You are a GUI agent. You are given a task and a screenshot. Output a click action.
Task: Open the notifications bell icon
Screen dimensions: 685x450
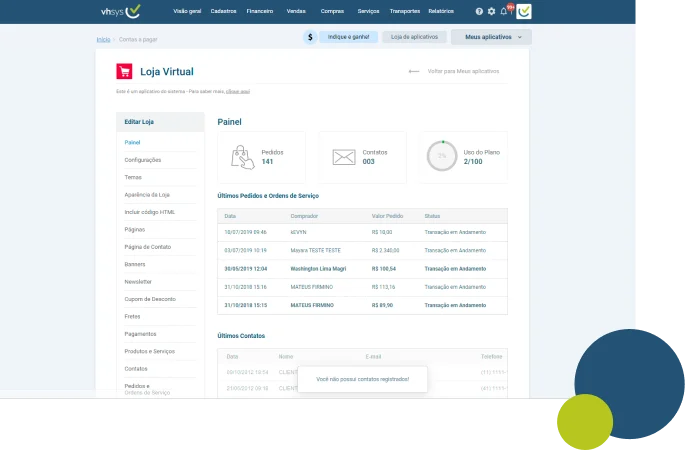pyautogui.click(x=504, y=11)
